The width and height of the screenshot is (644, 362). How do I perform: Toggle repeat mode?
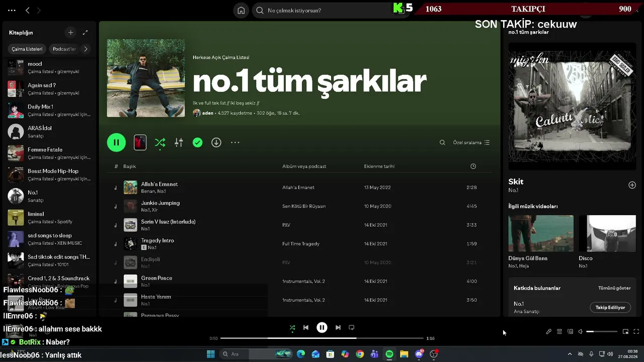click(x=352, y=327)
